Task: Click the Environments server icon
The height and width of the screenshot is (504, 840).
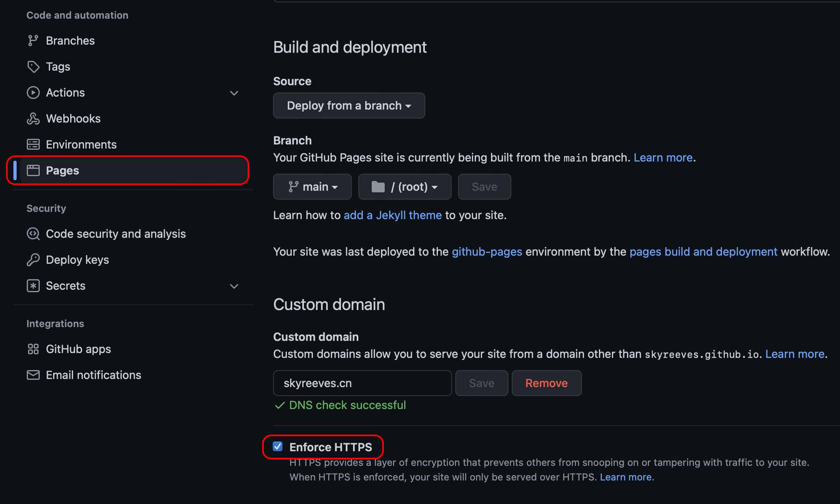Action: [x=33, y=144]
